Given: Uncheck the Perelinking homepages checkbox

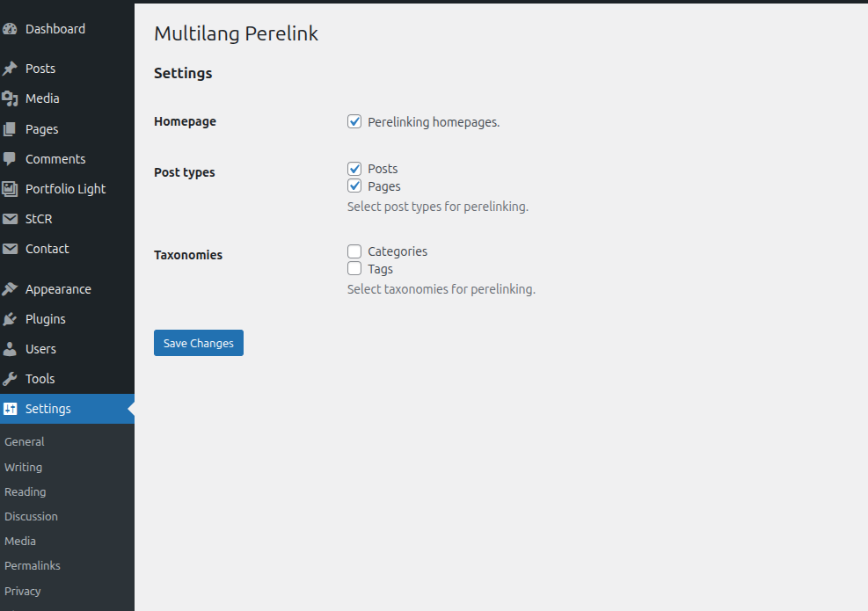Looking at the screenshot, I should click(354, 121).
